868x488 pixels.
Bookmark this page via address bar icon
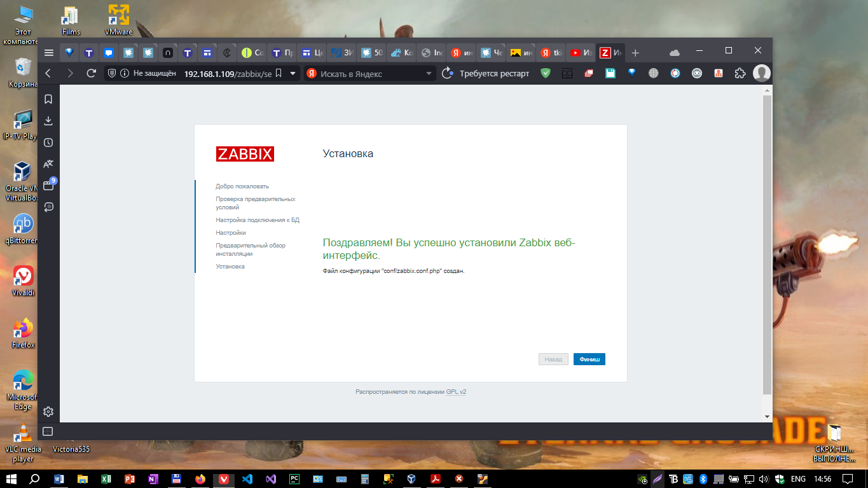(x=279, y=74)
